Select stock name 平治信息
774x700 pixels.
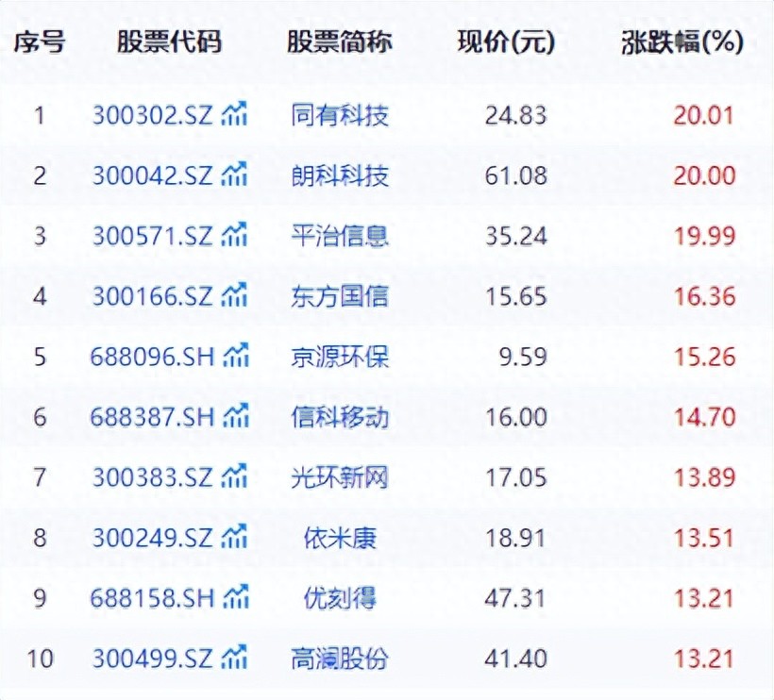click(340, 236)
